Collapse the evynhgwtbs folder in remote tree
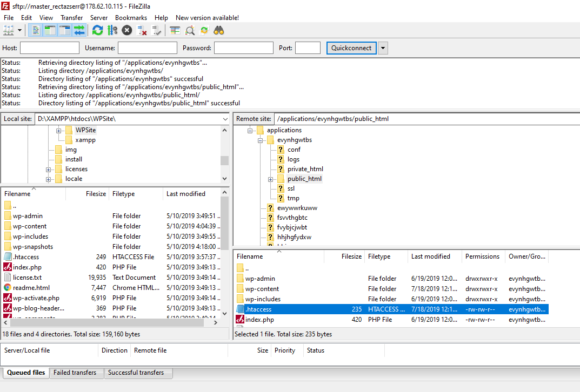The height and width of the screenshot is (392, 580). [261, 140]
